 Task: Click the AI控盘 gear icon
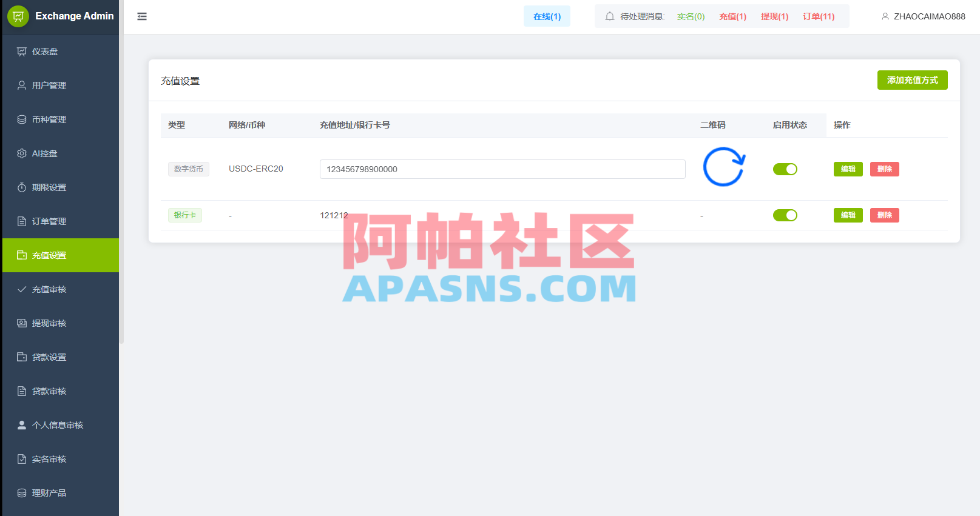(x=22, y=153)
